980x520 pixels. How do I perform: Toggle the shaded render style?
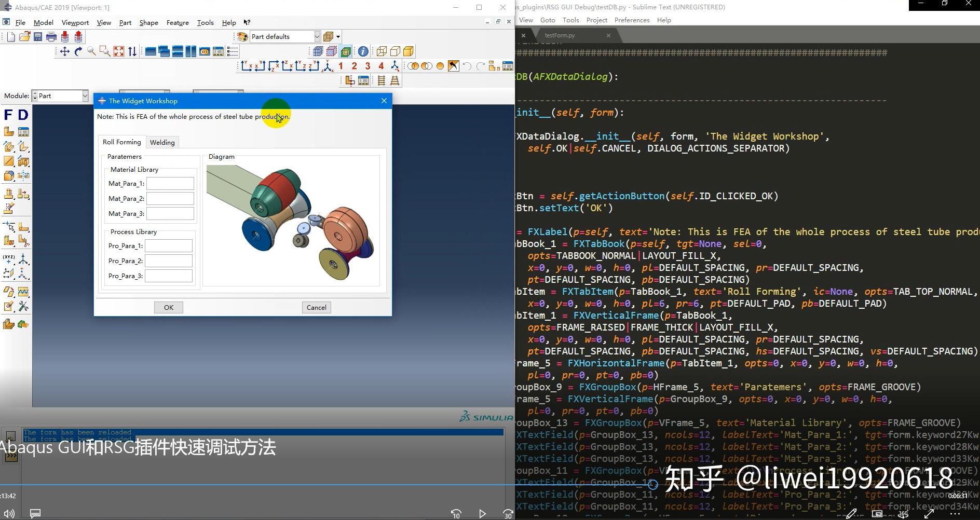pyautogui.click(x=408, y=51)
